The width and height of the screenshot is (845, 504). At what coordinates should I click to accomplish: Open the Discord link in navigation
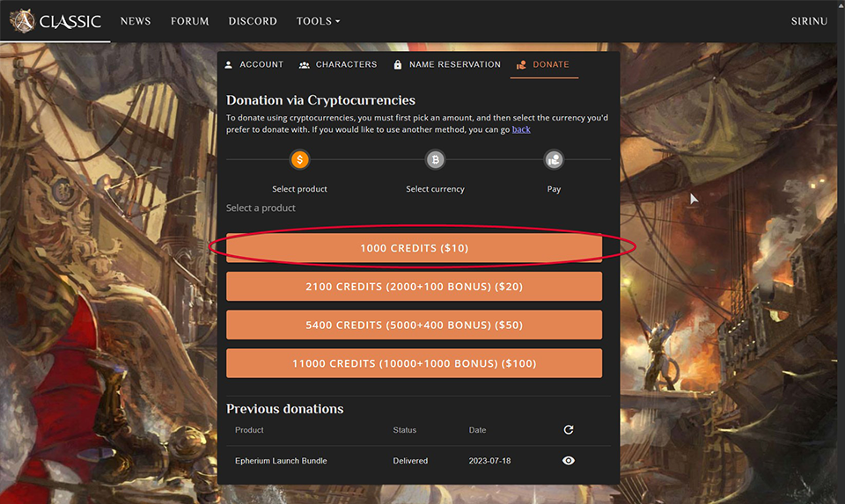click(x=253, y=21)
